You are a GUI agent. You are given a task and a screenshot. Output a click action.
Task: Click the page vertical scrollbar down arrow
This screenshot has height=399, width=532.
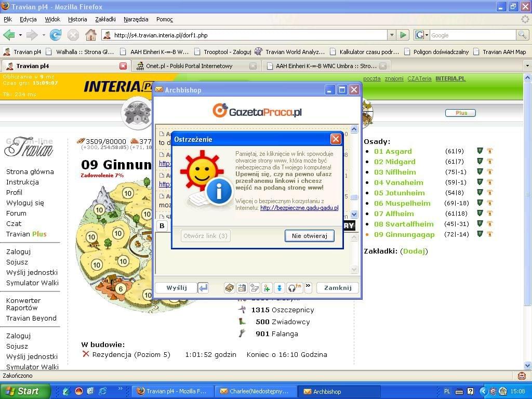click(528, 365)
